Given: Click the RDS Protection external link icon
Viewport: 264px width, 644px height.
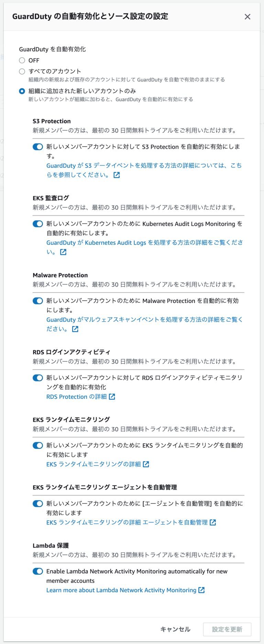Looking at the screenshot, I should (112, 396).
